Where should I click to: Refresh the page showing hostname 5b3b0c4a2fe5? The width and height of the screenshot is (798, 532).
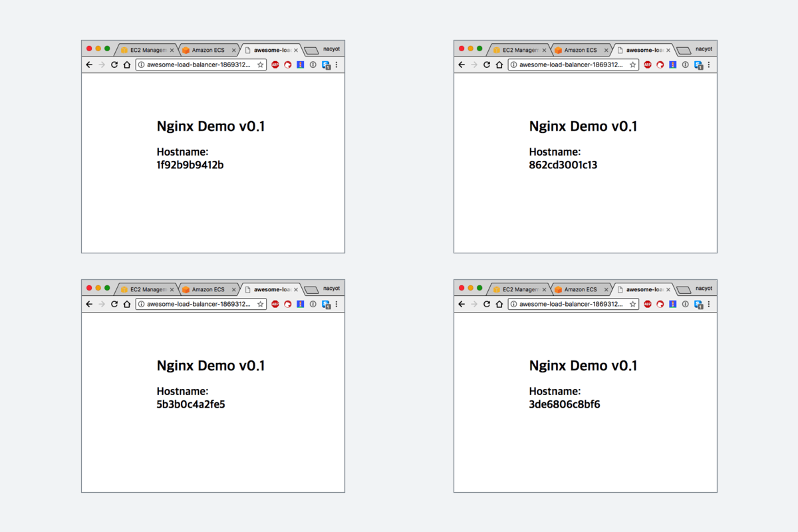114,304
